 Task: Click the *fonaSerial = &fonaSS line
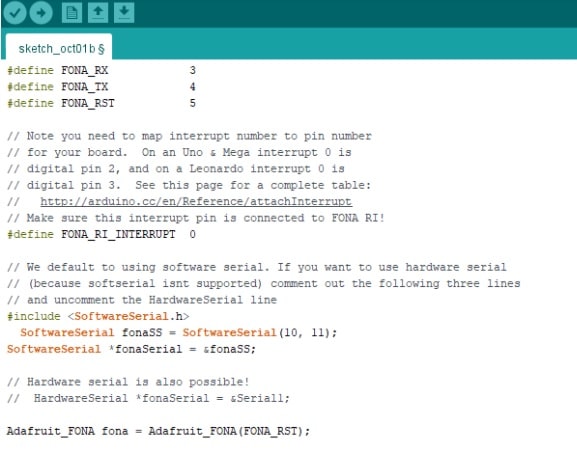click(x=131, y=349)
